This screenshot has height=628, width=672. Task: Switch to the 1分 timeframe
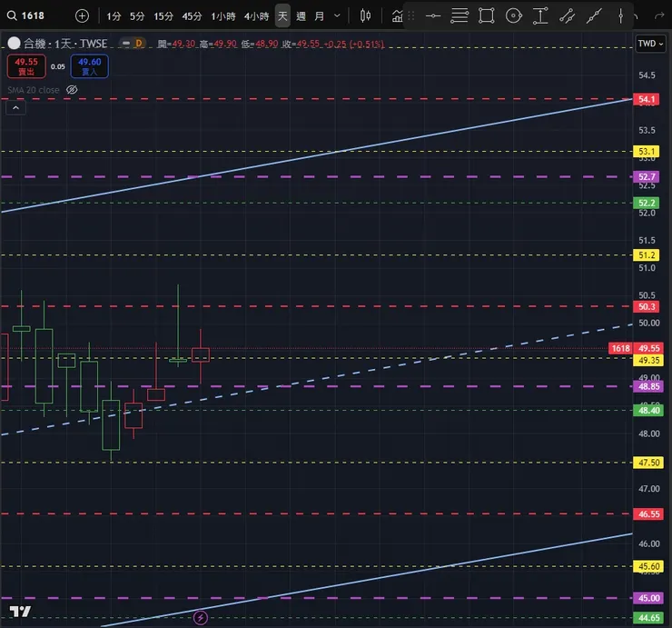click(x=114, y=16)
